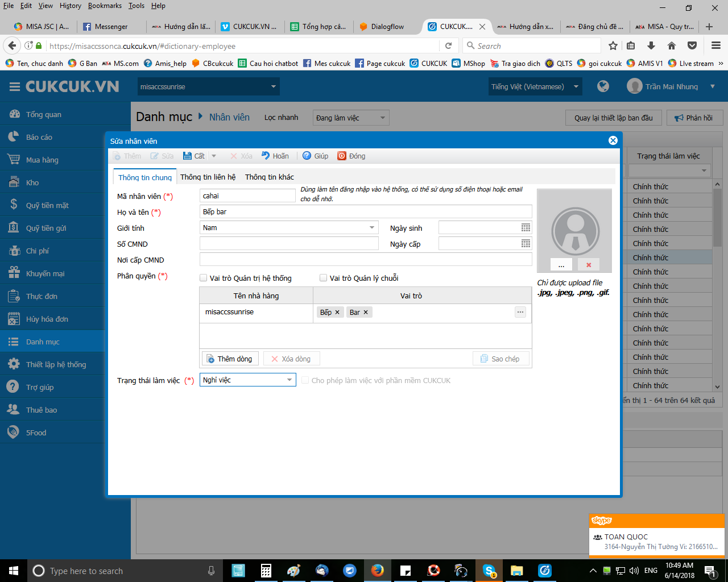Click Thêm dòng to add a row
728x582 pixels.
(x=230, y=359)
